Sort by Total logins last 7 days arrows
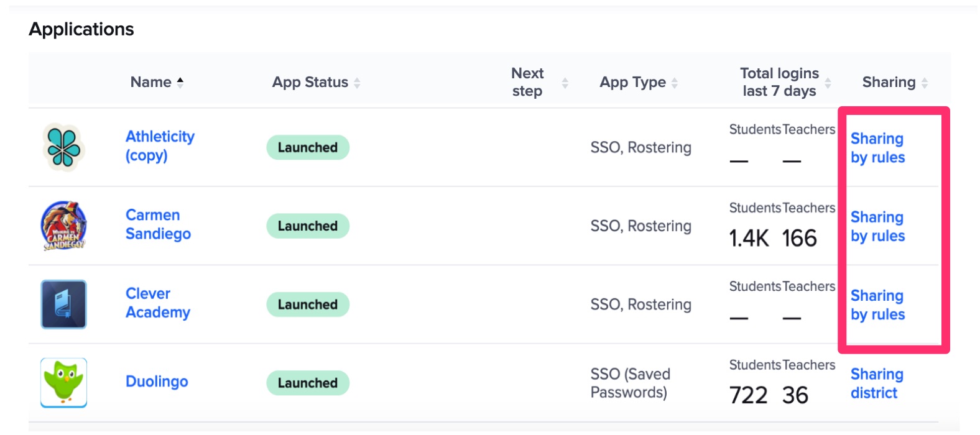The image size is (980, 435). coord(828,83)
